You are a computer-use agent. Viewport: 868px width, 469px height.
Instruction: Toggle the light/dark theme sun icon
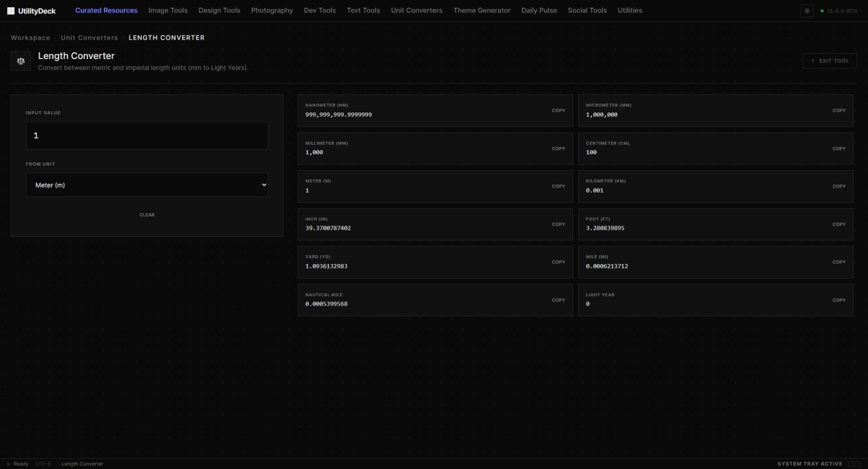[x=807, y=11]
